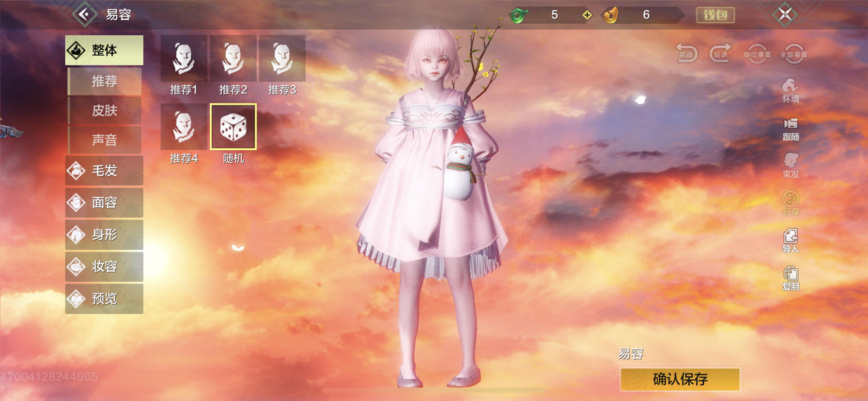Open the 皮肤 sub-tab
868x401 pixels.
tap(105, 110)
